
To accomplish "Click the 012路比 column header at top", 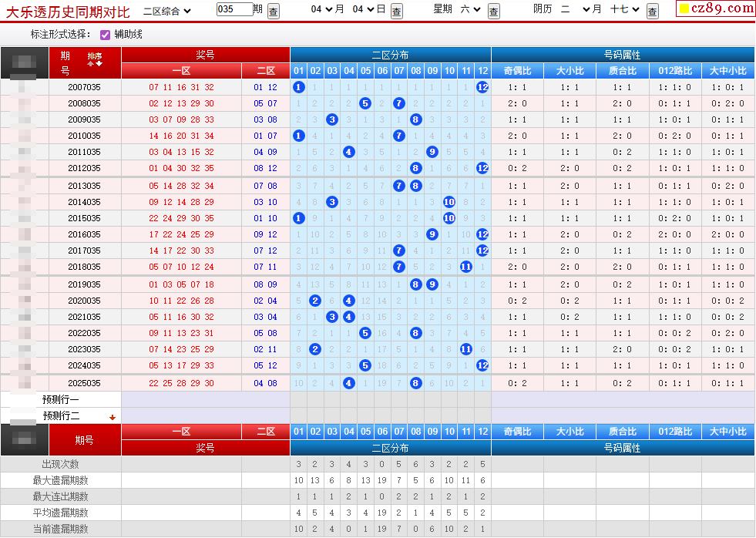I will coord(674,71).
